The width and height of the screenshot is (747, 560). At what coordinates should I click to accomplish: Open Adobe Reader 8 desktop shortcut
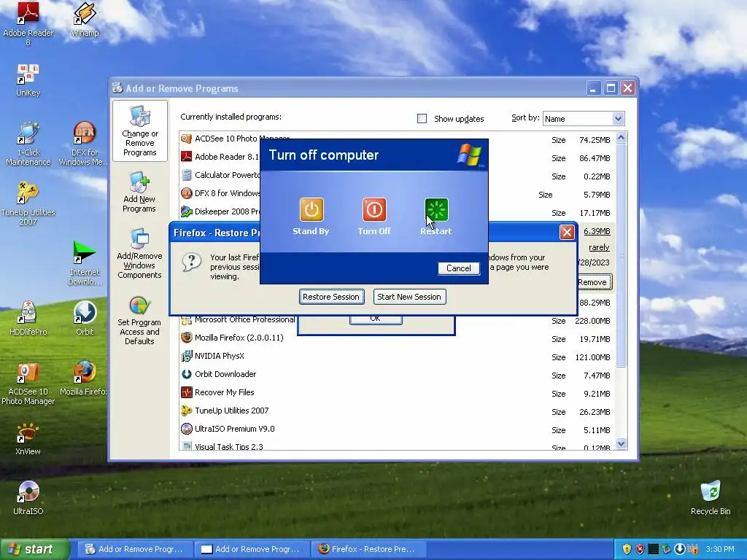click(28, 24)
